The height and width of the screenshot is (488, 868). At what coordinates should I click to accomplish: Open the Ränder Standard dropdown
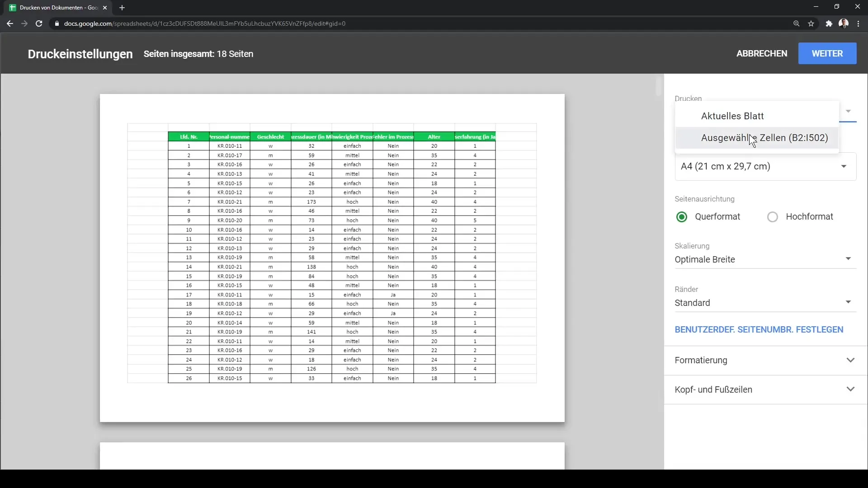coord(765,303)
